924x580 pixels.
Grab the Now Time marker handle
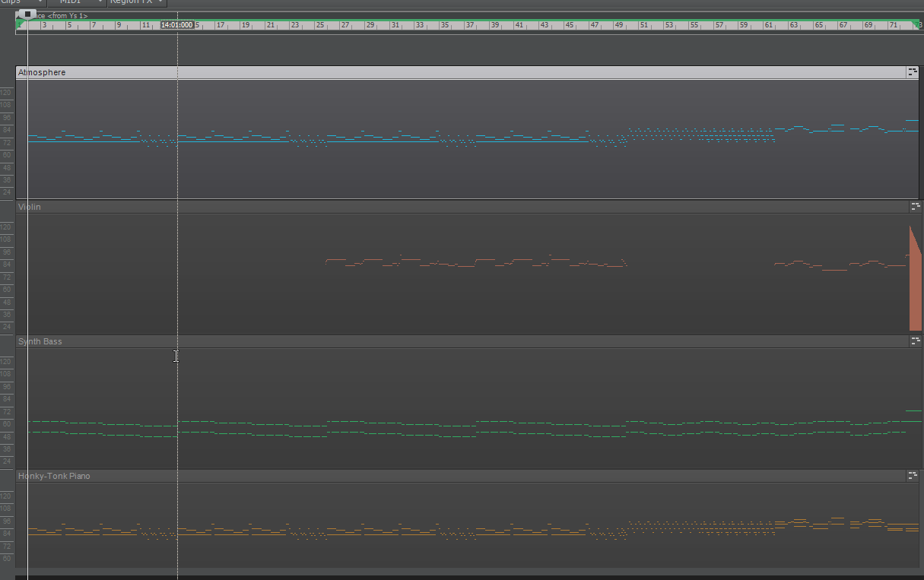coord(27,14)
